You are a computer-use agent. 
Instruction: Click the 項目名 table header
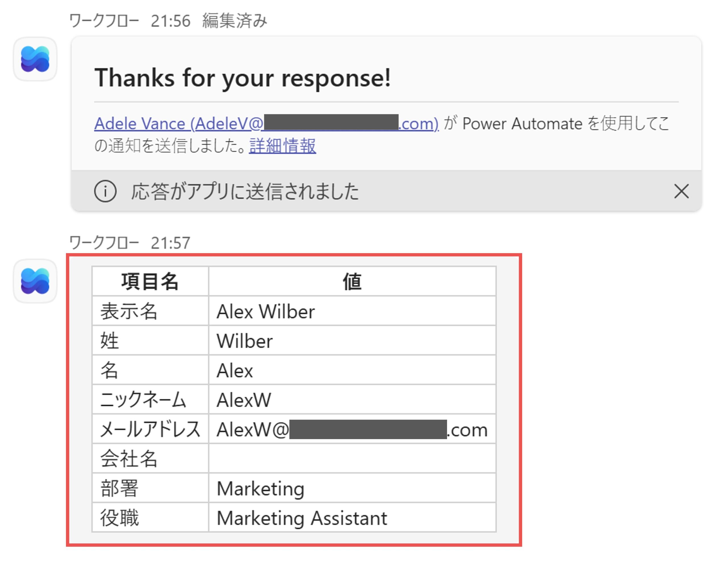click(x=150, y=282)
